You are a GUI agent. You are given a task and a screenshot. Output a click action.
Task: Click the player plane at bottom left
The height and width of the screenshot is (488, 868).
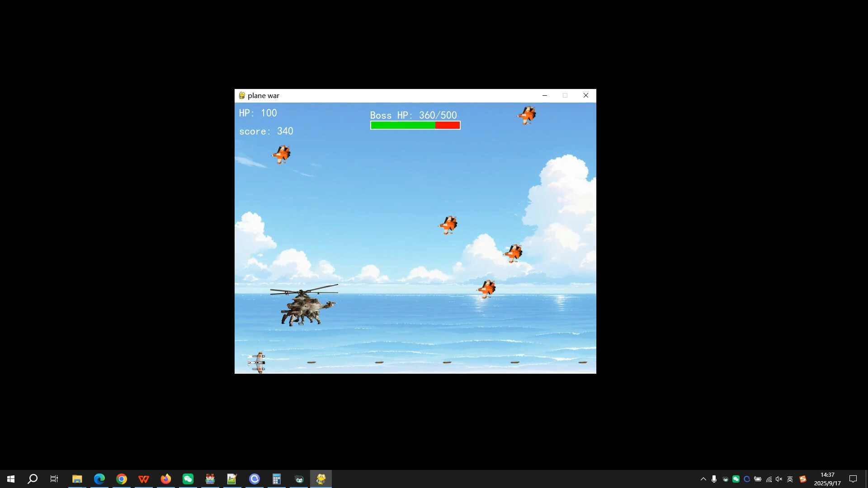click(257, 362)
